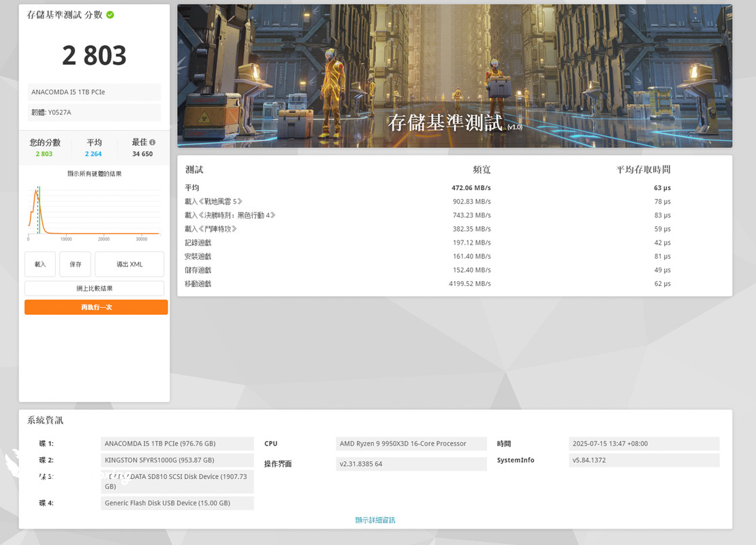Click disk 3 field DATA SD810 SCSI Disk Device
Screen dimensions: 756x545
pyautogui.click(x=177, y=482)
